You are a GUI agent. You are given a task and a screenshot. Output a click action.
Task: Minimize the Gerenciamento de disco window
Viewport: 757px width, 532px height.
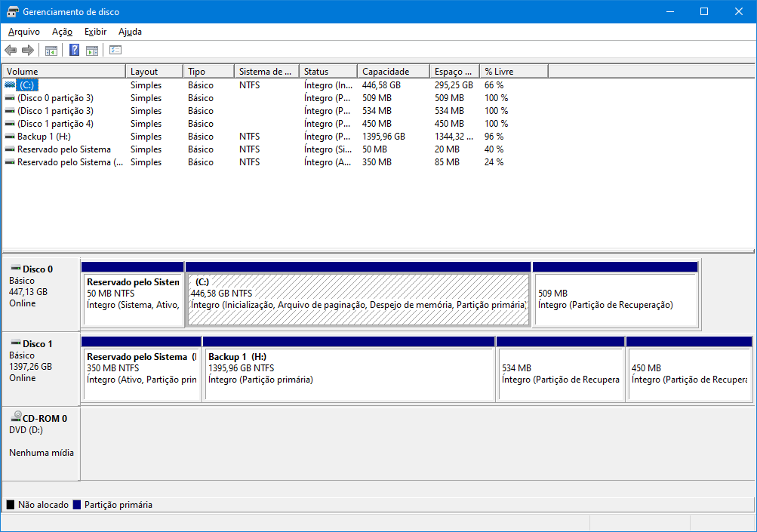(670, 11)
